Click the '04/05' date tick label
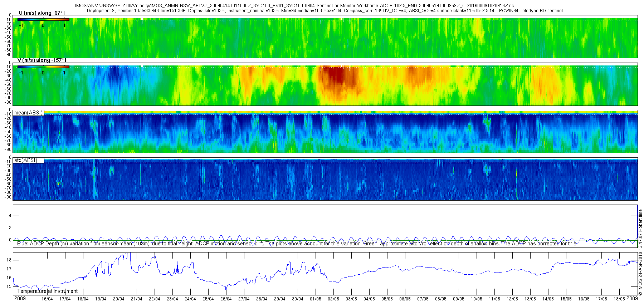The width and height of the screenshot is (644, 304). pyautogui.click(x=369, y=299)
